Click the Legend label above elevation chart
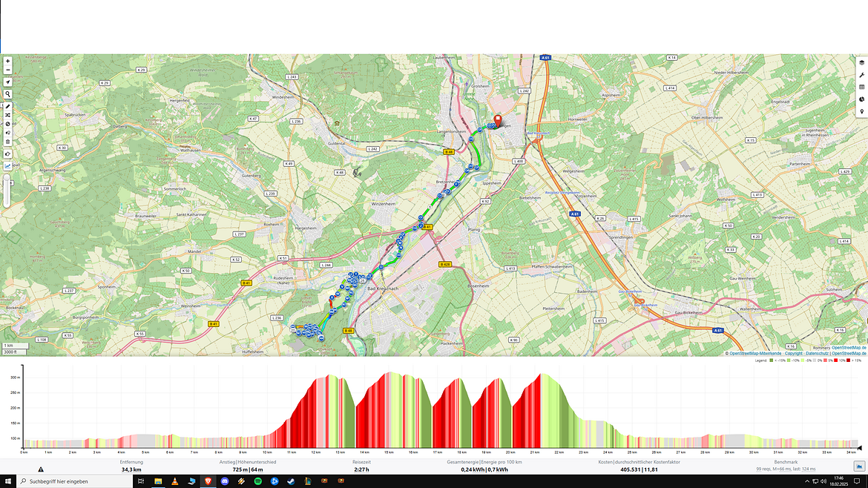868x488 pixels. pyautogui.click(x=761, y=360)
